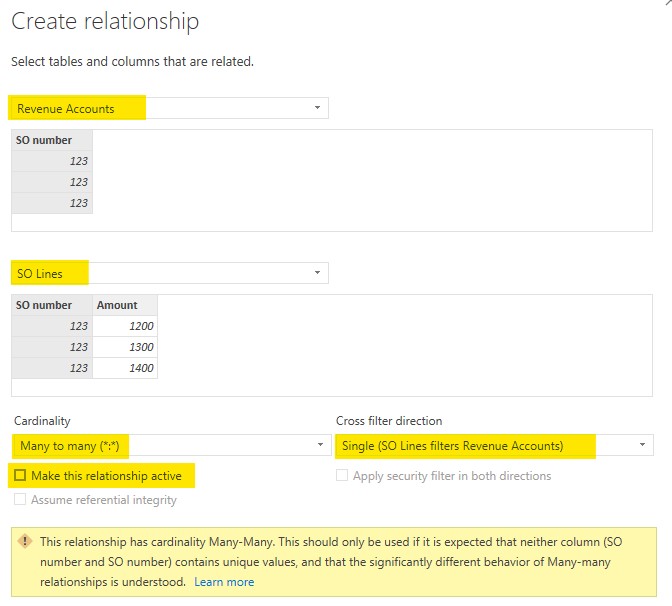Viewport: 672px width, 606px height.
Task: Click the Cardinality label
Action: coord(42,421)
